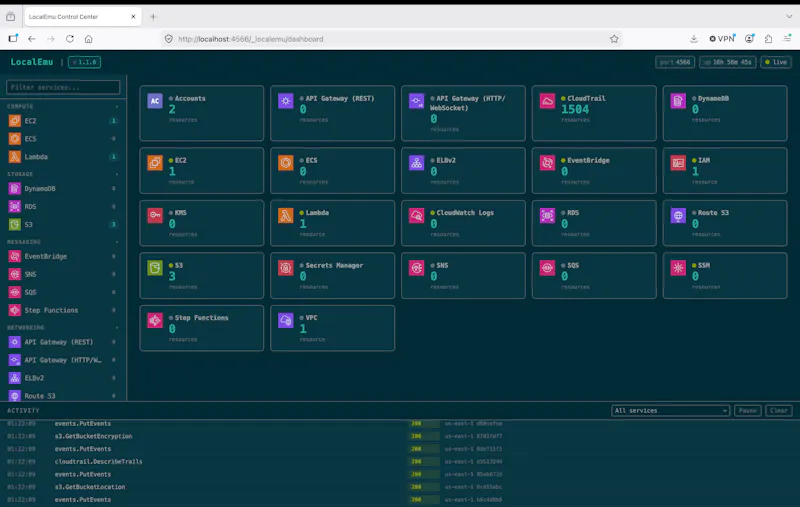Screen dimensions: 800x507
Task: Open the Accounts card AC icon
Action: click(155, 100)
